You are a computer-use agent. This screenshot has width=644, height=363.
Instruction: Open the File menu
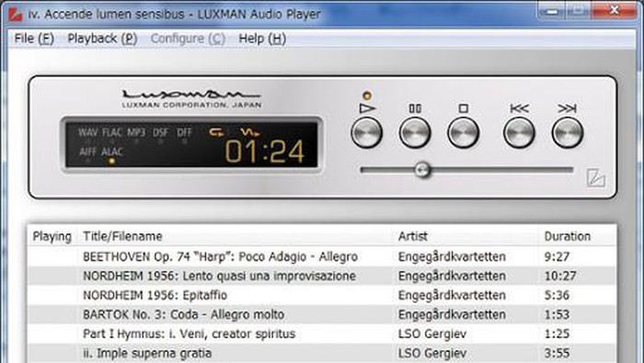click(x=34, y=39)
